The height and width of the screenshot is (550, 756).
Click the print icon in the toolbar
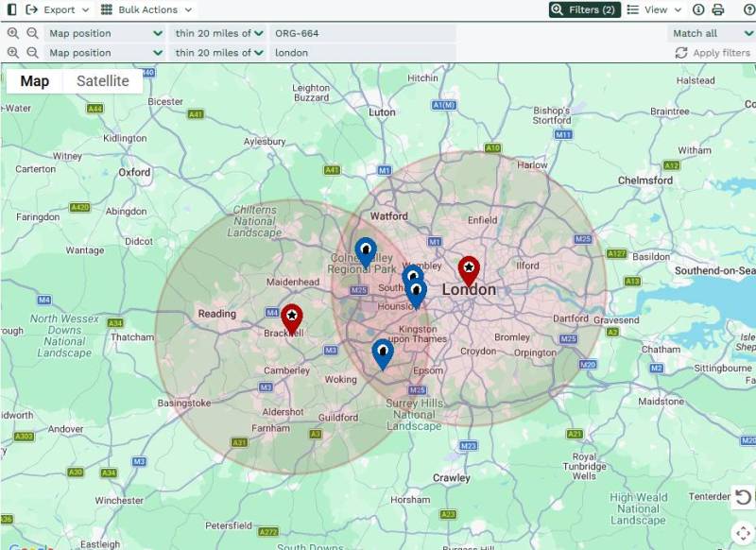coord(718,9)
